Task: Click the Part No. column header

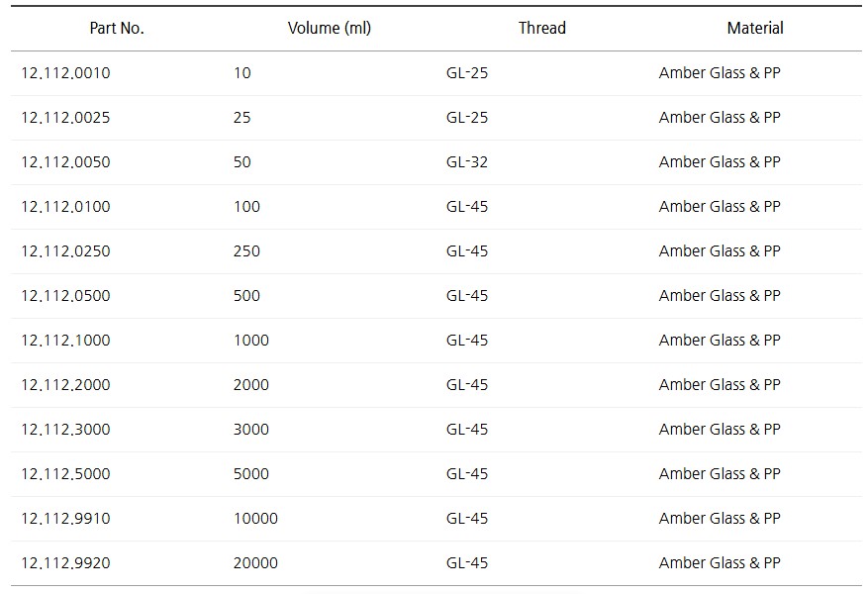Action: (117, 29)
